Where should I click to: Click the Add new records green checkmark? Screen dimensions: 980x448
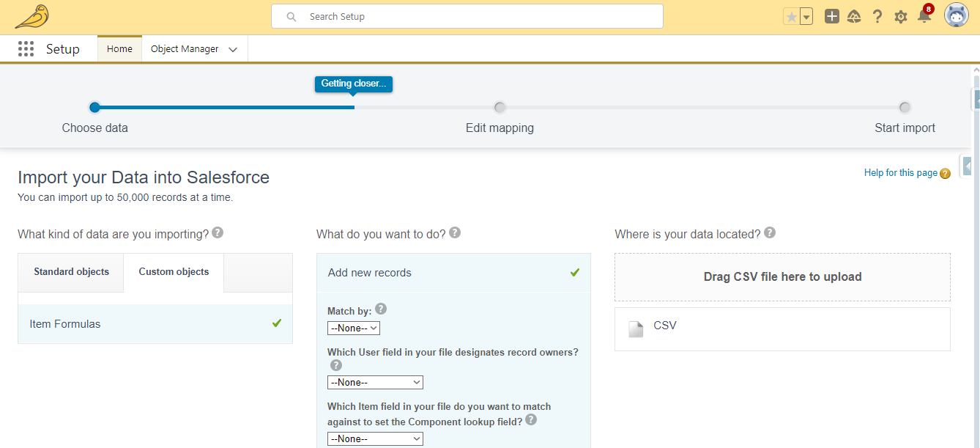click(x=575, y=272)
